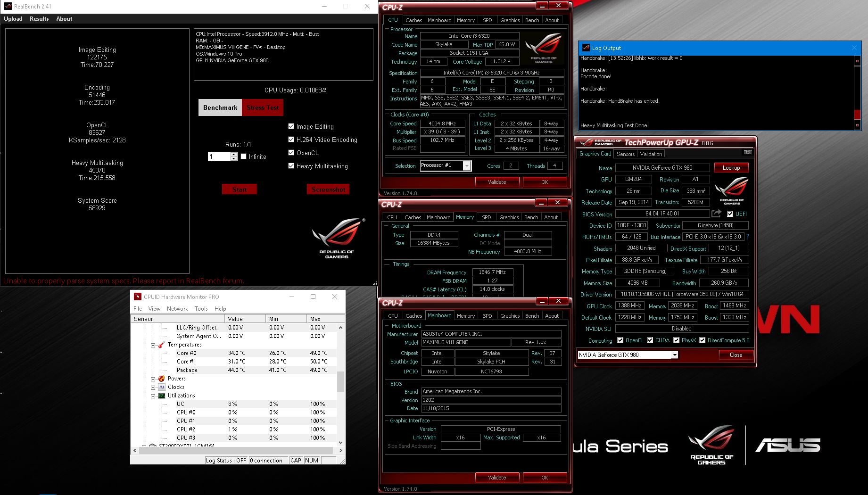Click Log Output scroll-up arrow
868x495 pixels.
click(858, 61)
